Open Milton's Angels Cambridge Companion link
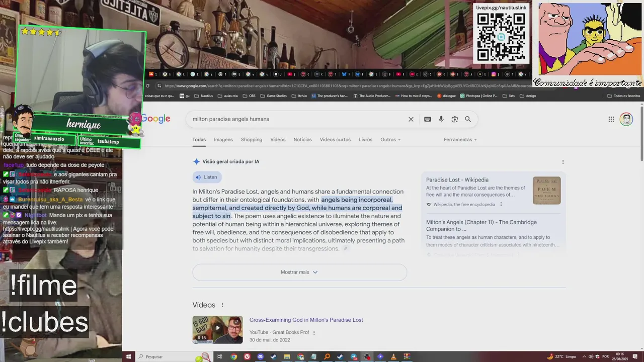The width and height of the screenshot is (644, 362). point(481,225)
